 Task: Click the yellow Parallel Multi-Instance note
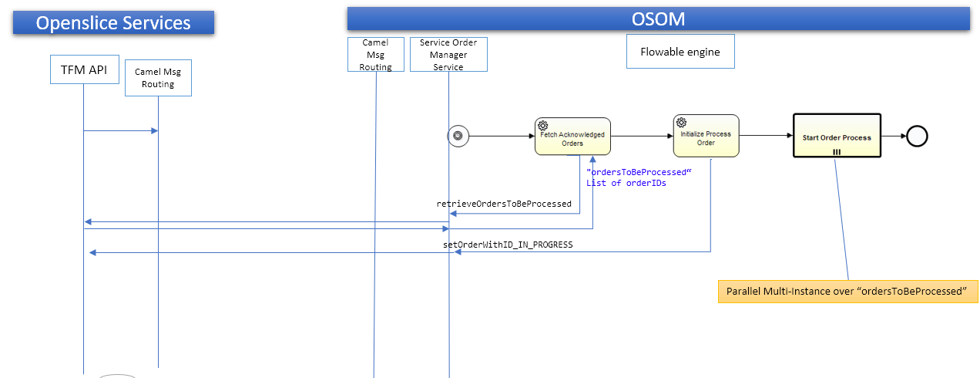pos(847,292)
